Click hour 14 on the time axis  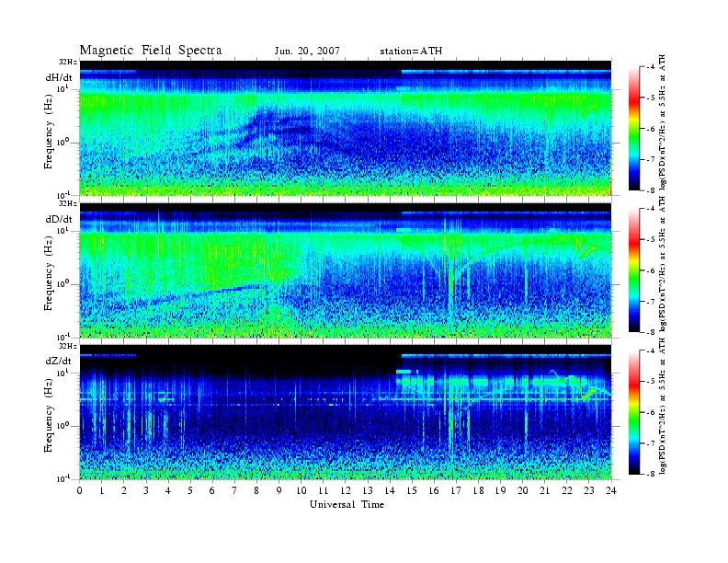[390, 490]
